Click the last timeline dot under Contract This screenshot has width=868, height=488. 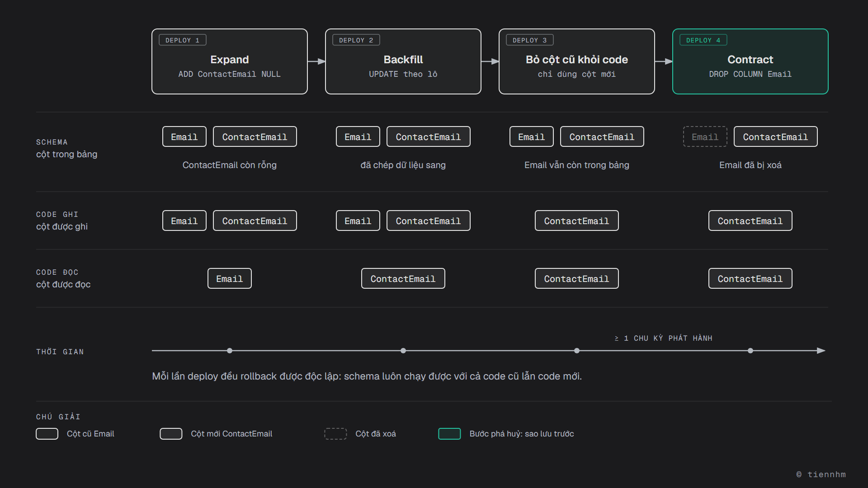pyautogui.click(x=750, y=351)
